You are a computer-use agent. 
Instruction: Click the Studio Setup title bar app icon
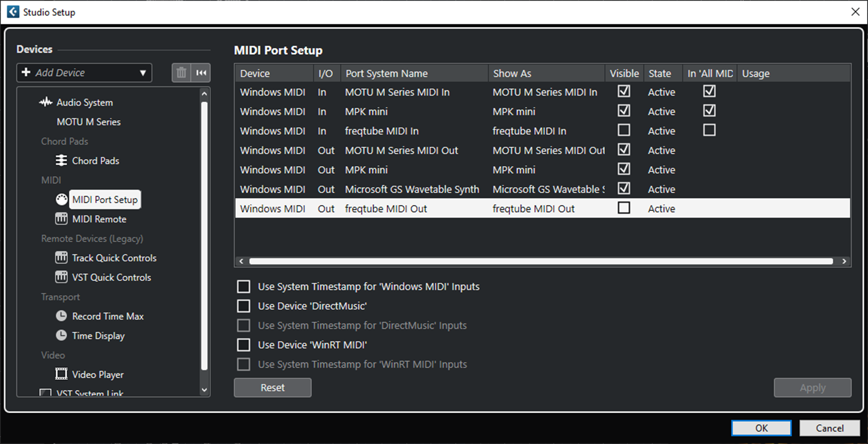13,11
